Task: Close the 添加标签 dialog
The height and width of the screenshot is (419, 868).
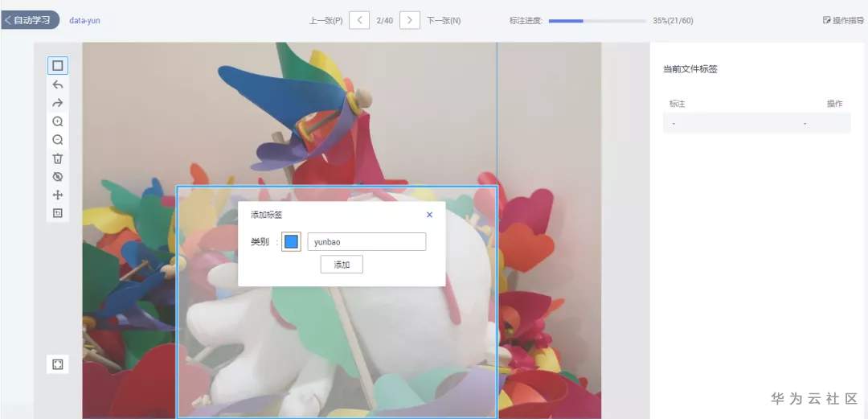Action: coord(429,215)
